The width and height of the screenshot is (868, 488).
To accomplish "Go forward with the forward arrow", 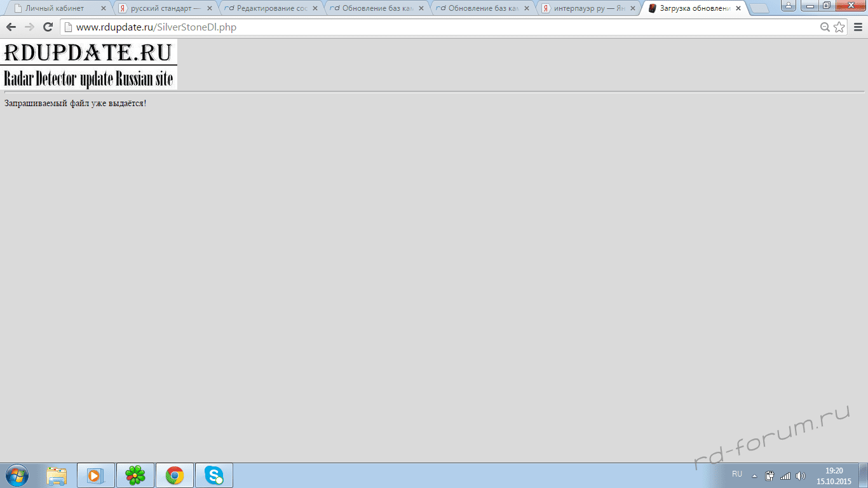I will (x=29, y=27).
